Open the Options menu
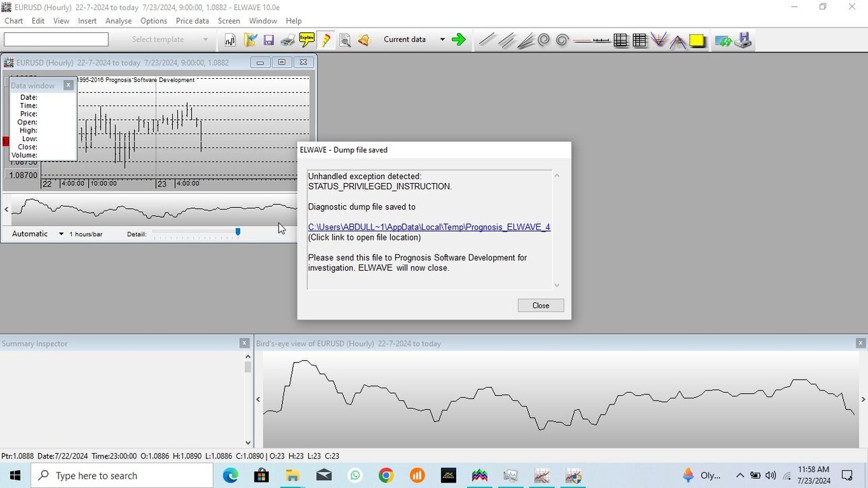Viewport: 868px width, 488px height. (154, 21)
